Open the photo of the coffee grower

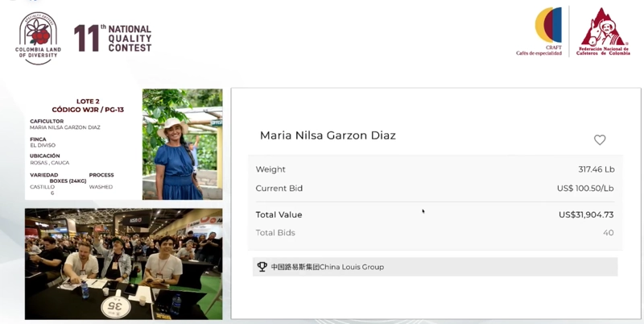pos(183,144)
